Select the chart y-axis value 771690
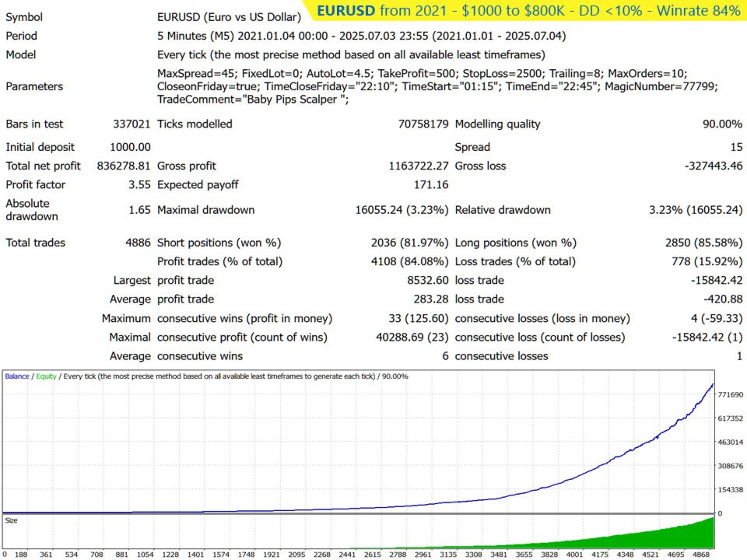Viewport: 747px width, 560px height. pyautogui.click(x=731, y=395)
